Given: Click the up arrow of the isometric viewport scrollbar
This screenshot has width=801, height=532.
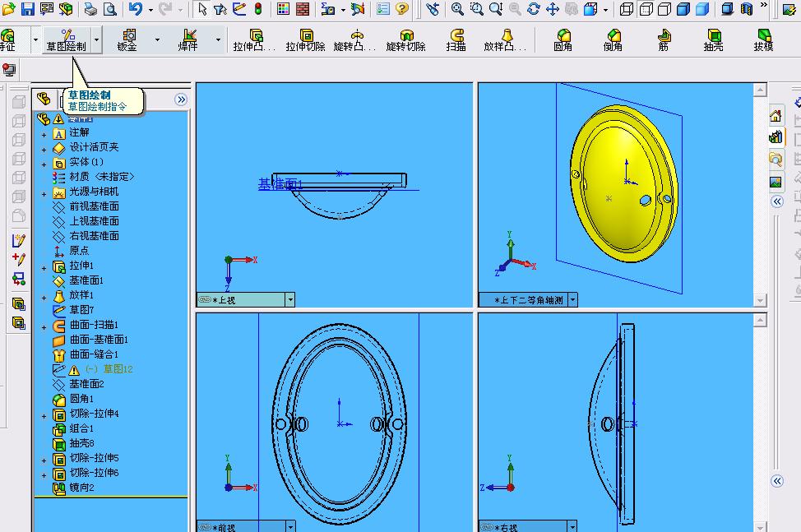Looking at the screenshot, I should [x=760, y=90].
